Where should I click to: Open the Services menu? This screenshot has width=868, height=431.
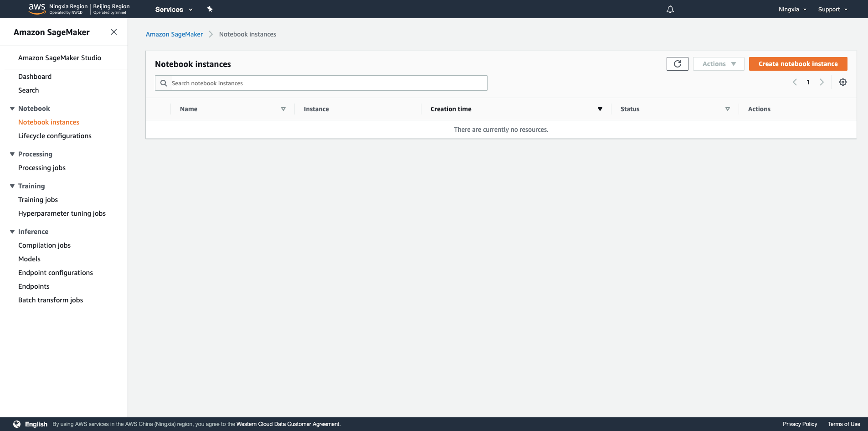pos(174,9)
